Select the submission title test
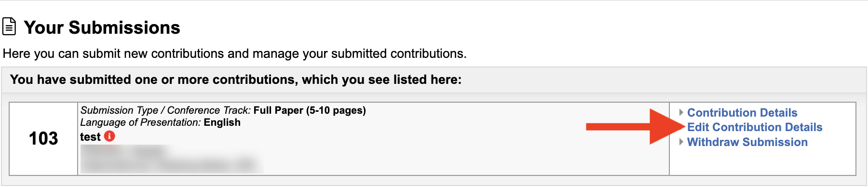Screen dimensions: 868x187 point(90,137)
